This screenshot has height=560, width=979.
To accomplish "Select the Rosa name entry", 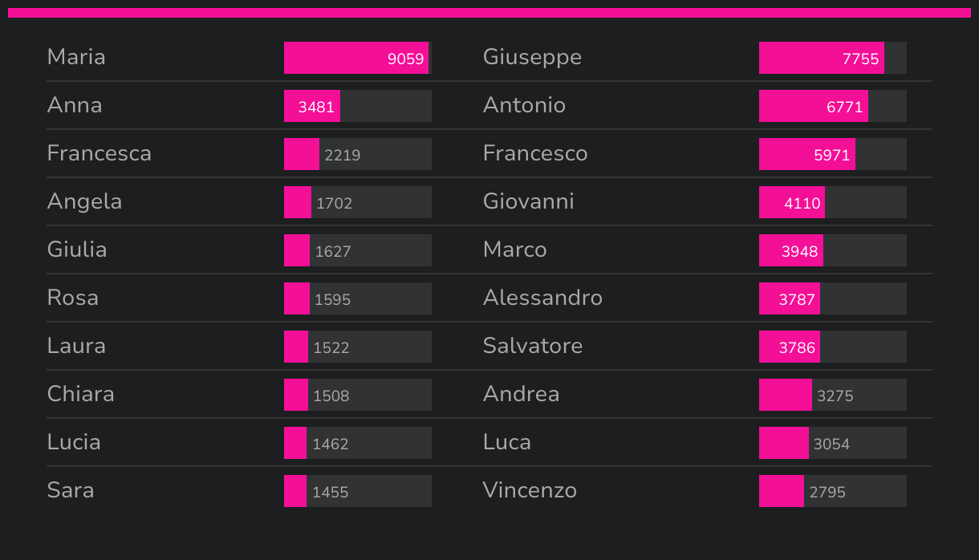I will click(73, 298).
